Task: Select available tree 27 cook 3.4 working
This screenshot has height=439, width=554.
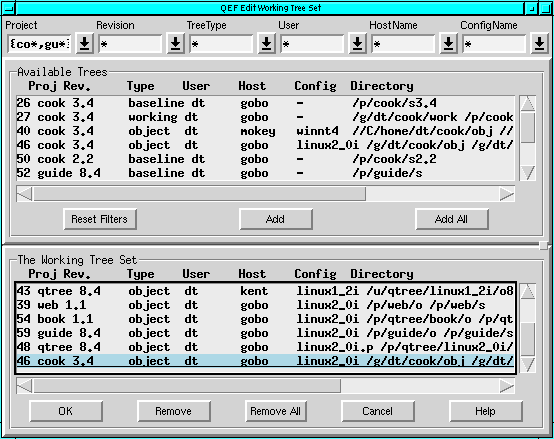Action: 265,117
